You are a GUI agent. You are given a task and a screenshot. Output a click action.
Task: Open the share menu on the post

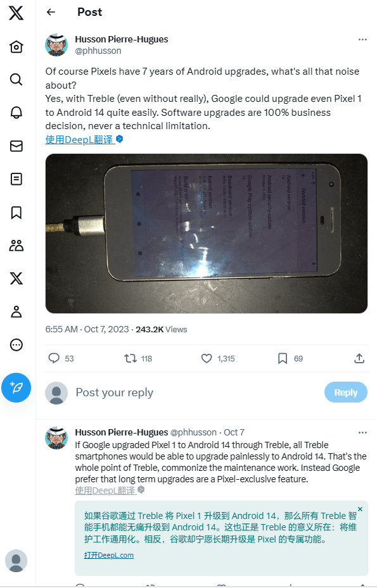point(359,358)
